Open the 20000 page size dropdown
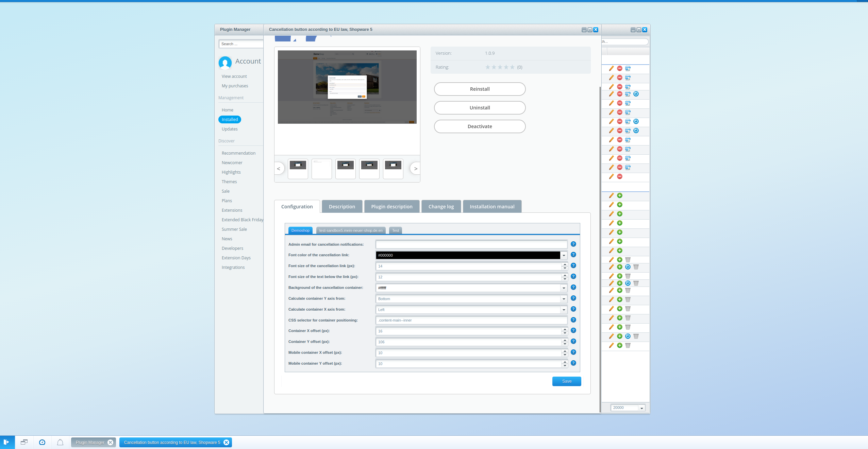The width and height of the screenshot is (868, 449). tap(641, 408)
